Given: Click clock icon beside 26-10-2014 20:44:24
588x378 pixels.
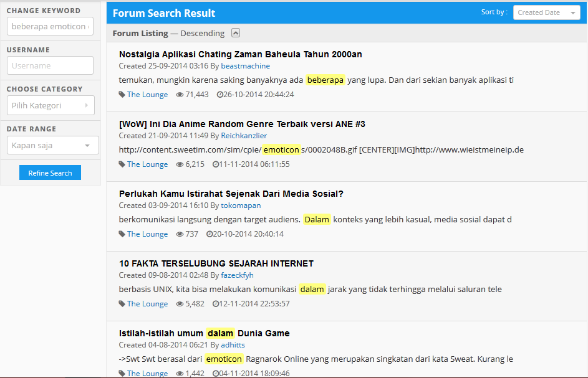Looking at the screenshot, I should pos(219,95).
